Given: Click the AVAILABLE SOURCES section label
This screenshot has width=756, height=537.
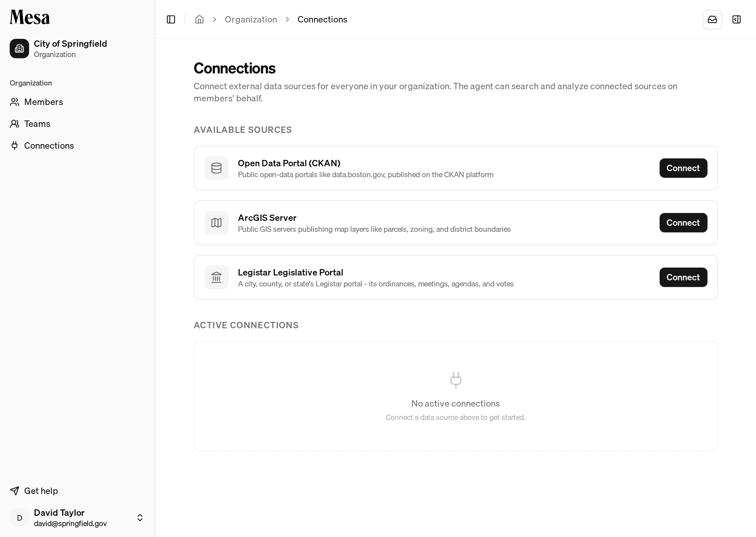Looking at the screenshot, I should pos(243,130).
